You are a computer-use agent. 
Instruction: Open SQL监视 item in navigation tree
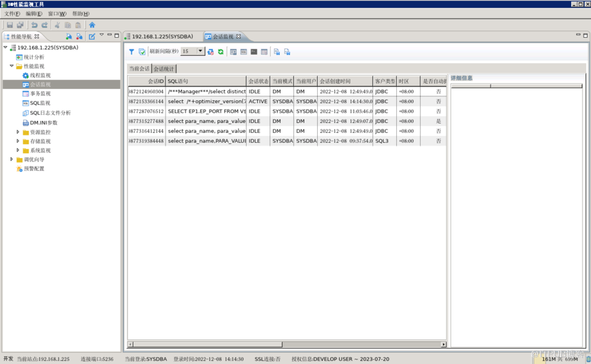coord(40,104)
